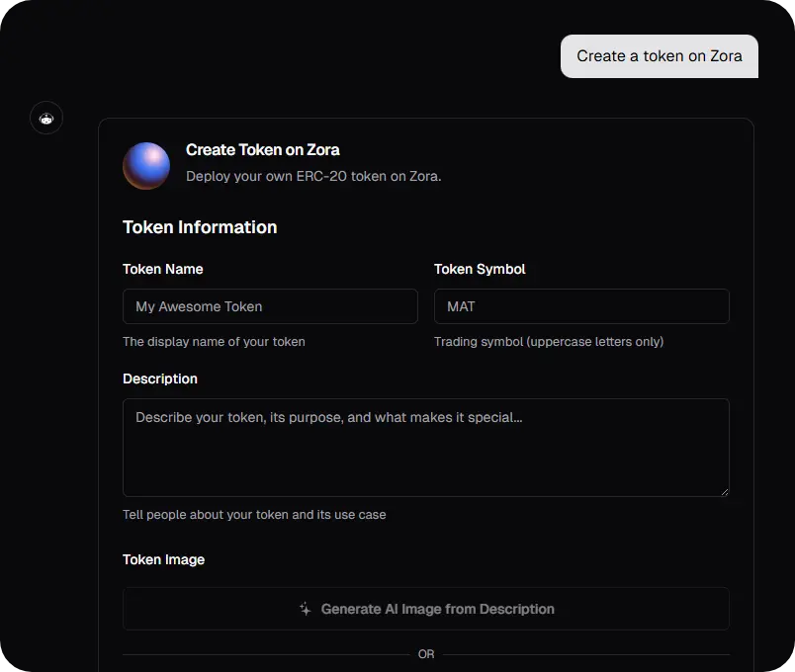Click 'Tell people about your token' helper text
795x672 pixels.
pos(254,515)
